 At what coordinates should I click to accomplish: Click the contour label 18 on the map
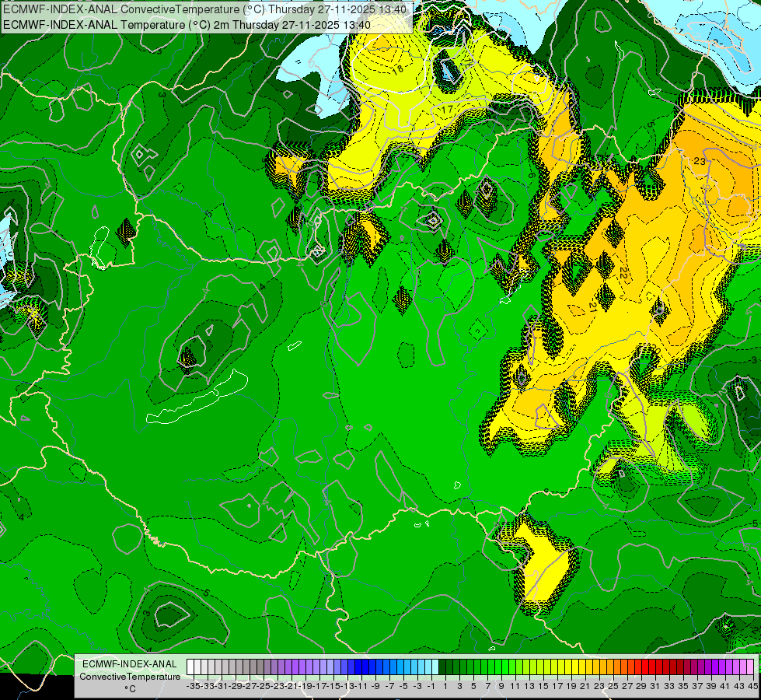397,69
